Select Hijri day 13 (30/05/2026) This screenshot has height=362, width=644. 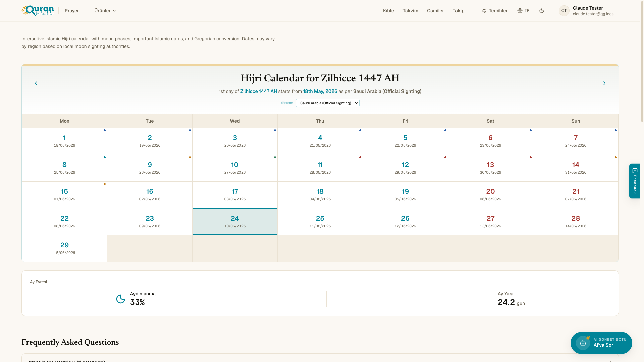click(490, 168)
